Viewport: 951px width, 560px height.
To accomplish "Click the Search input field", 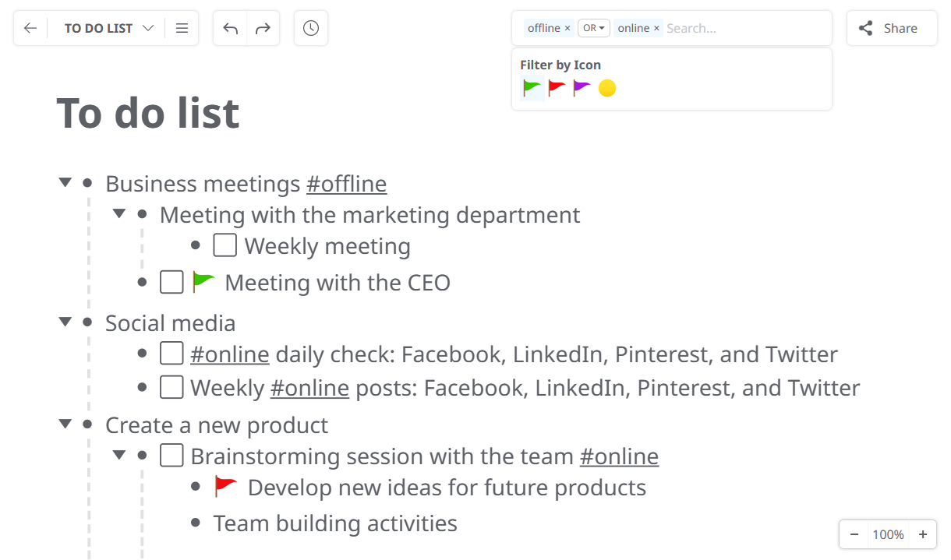I will tap(744, 28).
